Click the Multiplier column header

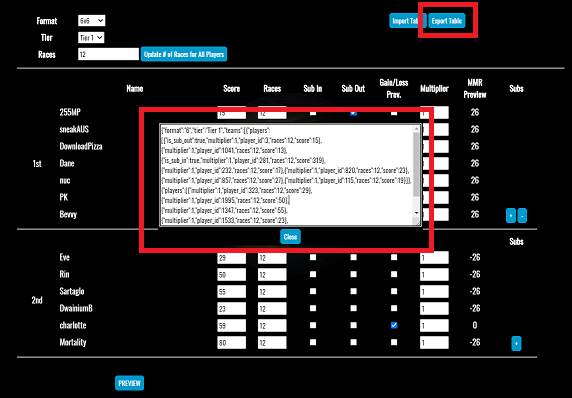pyautogui.click(x=434, y=89)
